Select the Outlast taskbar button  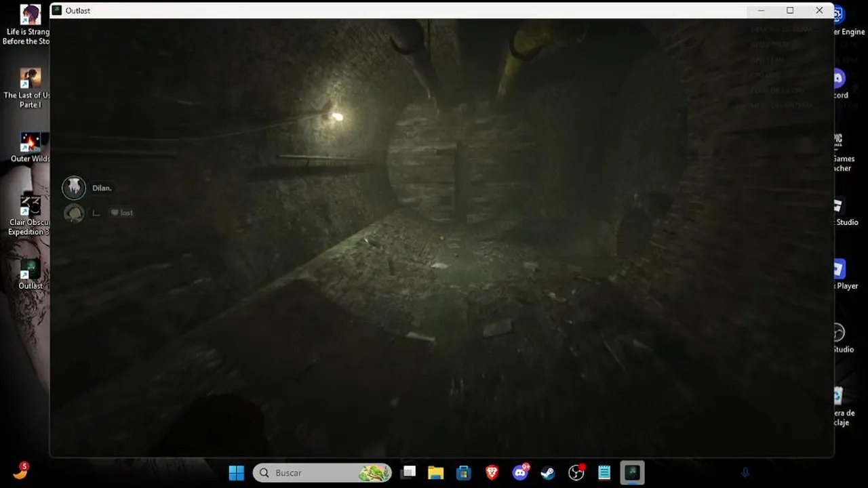click(632, 472)
